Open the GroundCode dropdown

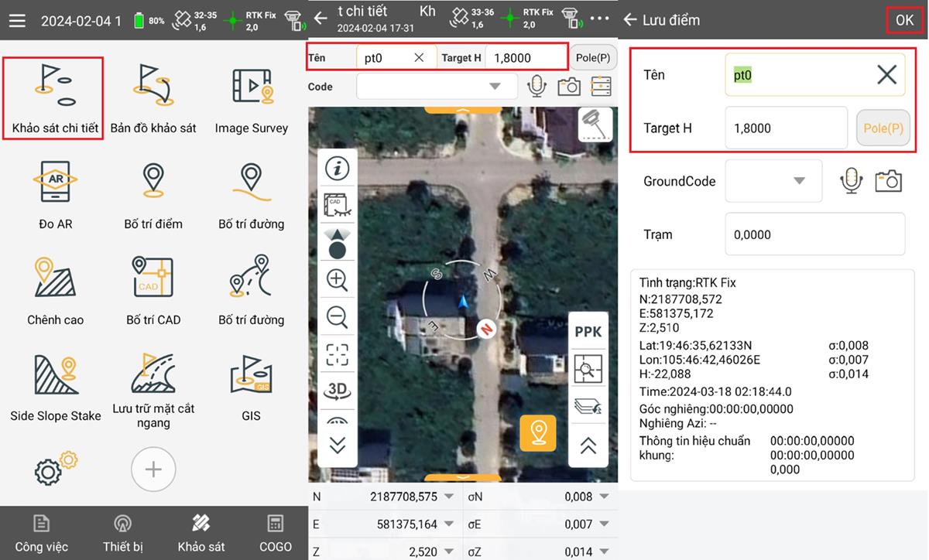tap(798, 181)
